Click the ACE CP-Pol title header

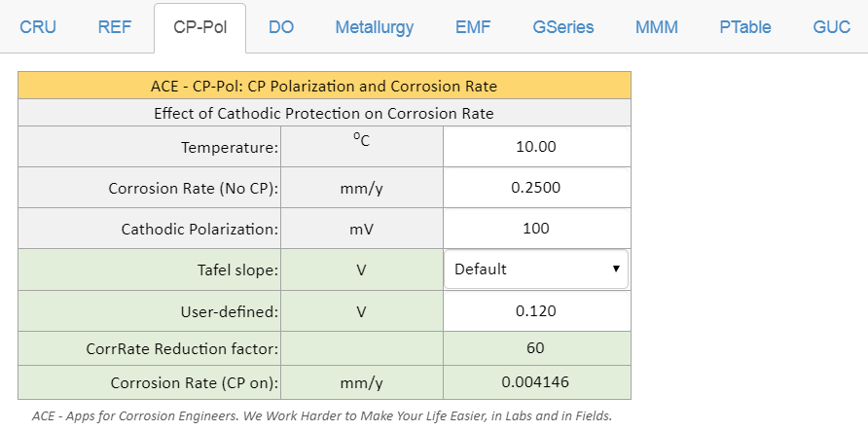[x=324, y=86]
